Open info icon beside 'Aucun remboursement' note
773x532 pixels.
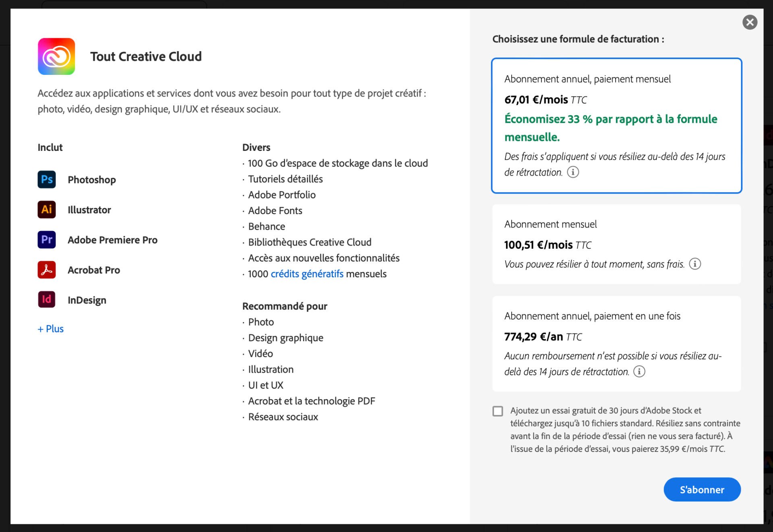click(639, 371)
